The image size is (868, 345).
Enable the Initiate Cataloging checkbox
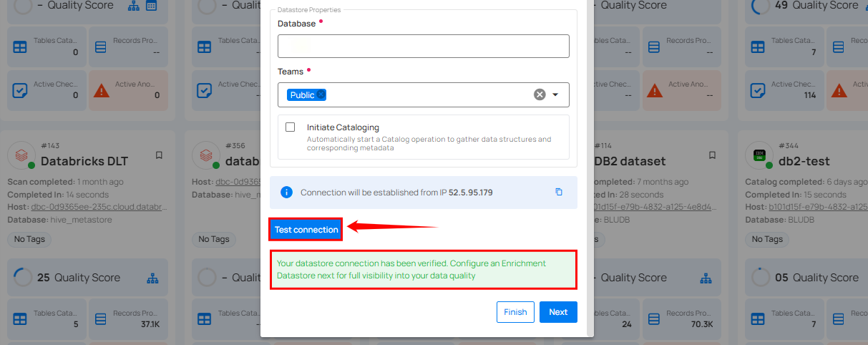point(290,127)
